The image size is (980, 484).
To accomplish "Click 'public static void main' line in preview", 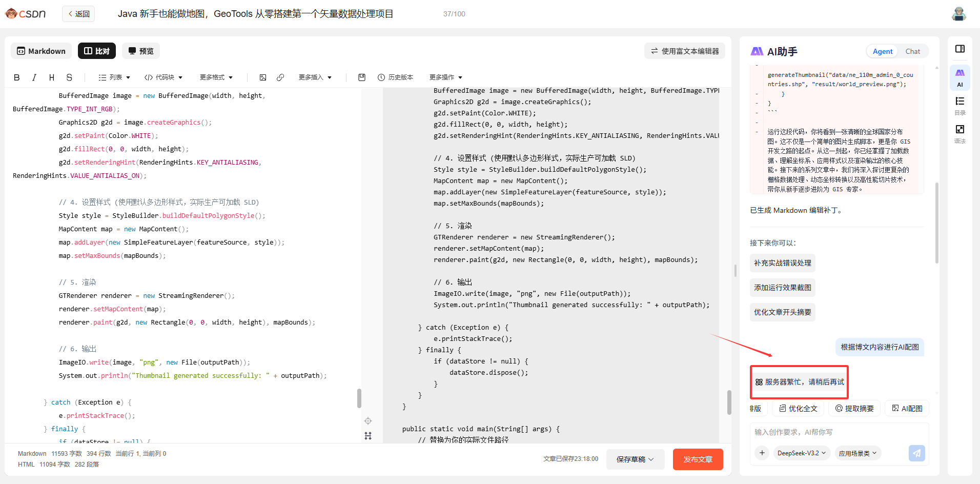I will [x=481, y=429].
